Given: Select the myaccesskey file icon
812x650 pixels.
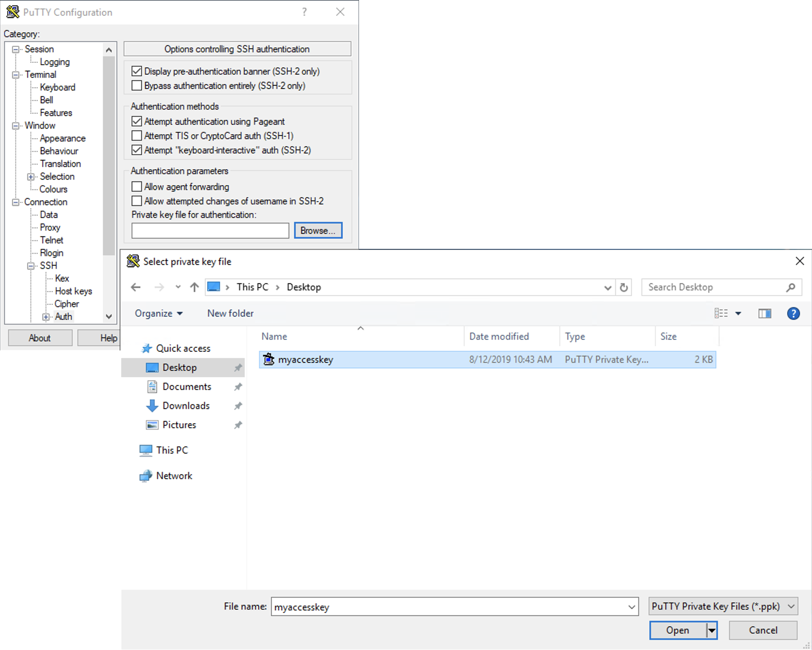Looking at the screenshot, I should (x=269, y=359).
